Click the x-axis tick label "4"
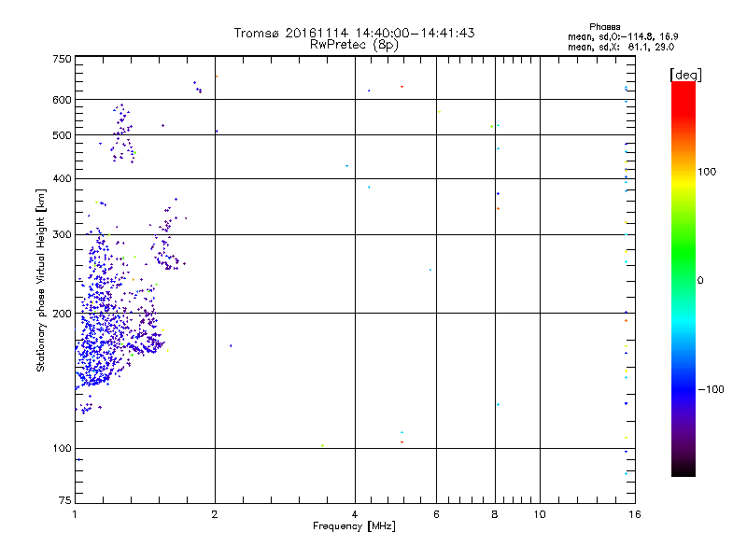 [355, 514]
